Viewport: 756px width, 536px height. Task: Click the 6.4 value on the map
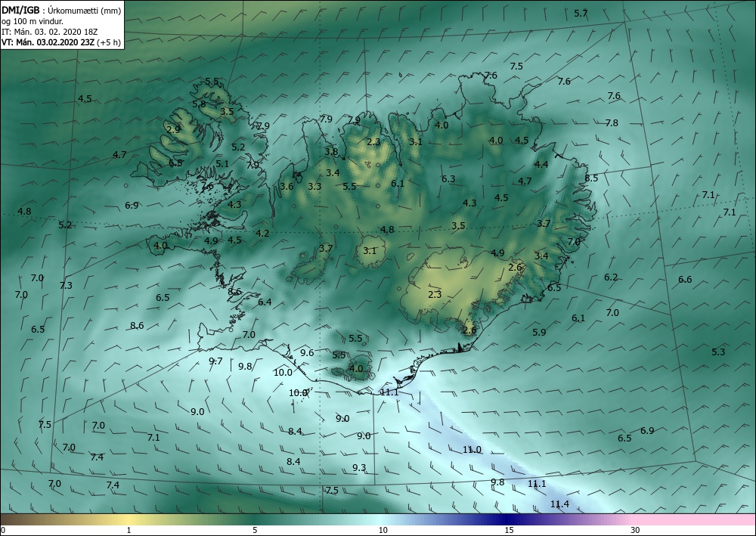tap(265, 302)
